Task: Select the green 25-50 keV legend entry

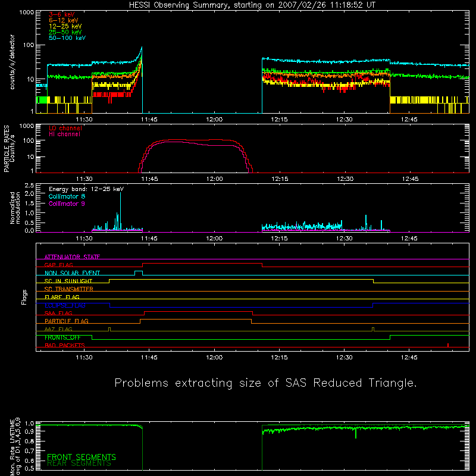Action: coord(65,32)
